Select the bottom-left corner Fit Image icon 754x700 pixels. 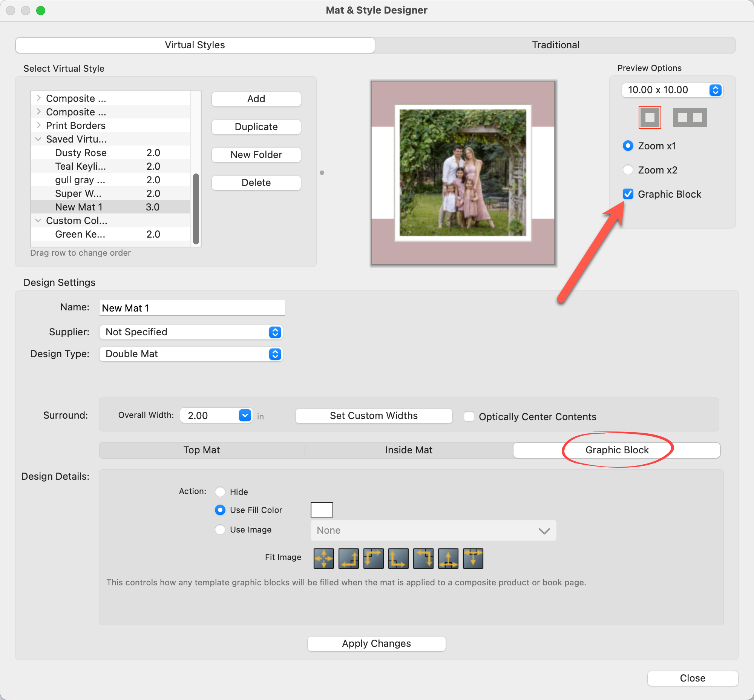[x=398, y=558]
